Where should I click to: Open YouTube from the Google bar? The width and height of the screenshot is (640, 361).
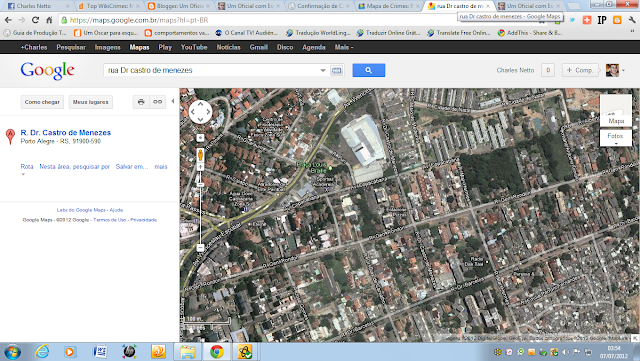(194, 47)
